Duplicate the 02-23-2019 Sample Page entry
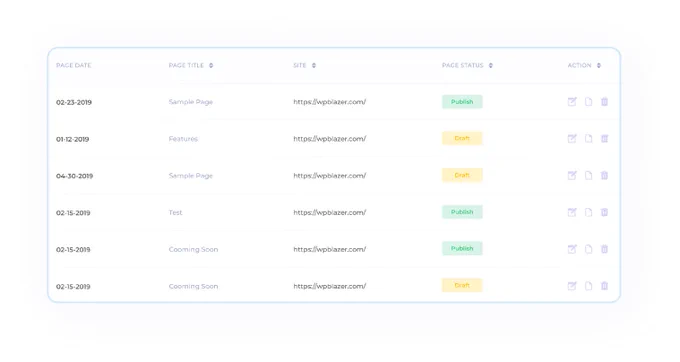This screenshot has height=362, width=680. pyautogui.click(x=588, y=101)
